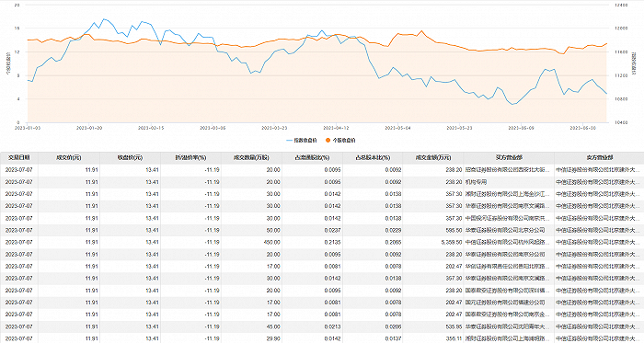Screen dimensions: 644x343
Task: Click the 2023-06-09 x-axis date label
Action: click(521, 128)
